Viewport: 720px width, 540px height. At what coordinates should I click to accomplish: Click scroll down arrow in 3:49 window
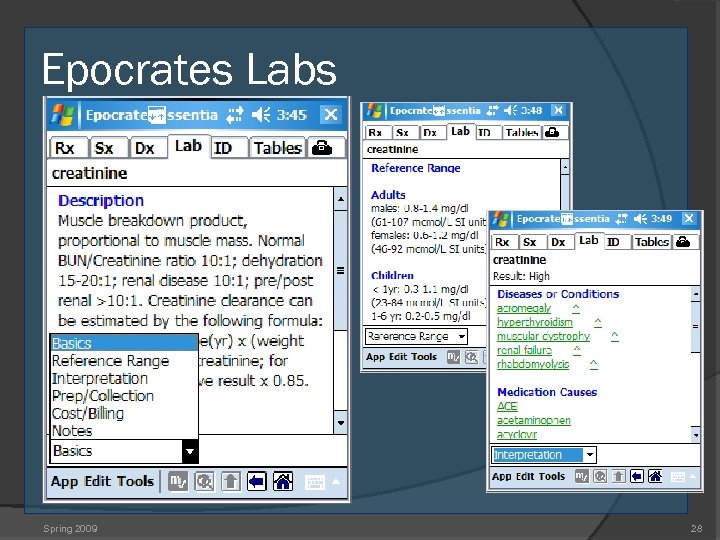(x=695, y=434)
